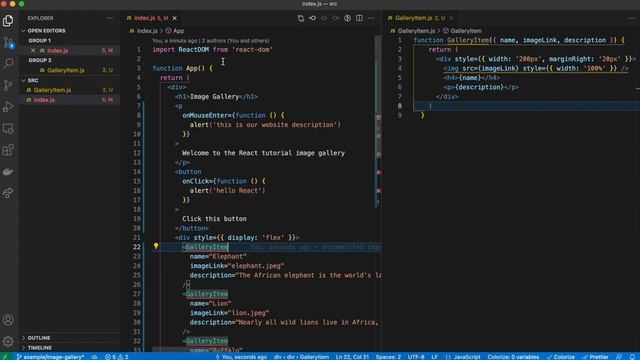Click Prettier in status bar
640x360 pixels.
595,356
